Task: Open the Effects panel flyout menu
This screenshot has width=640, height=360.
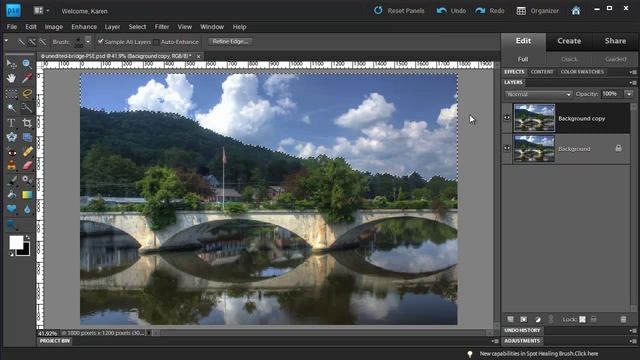Action: pyautogui.click(x=633, y=72)
